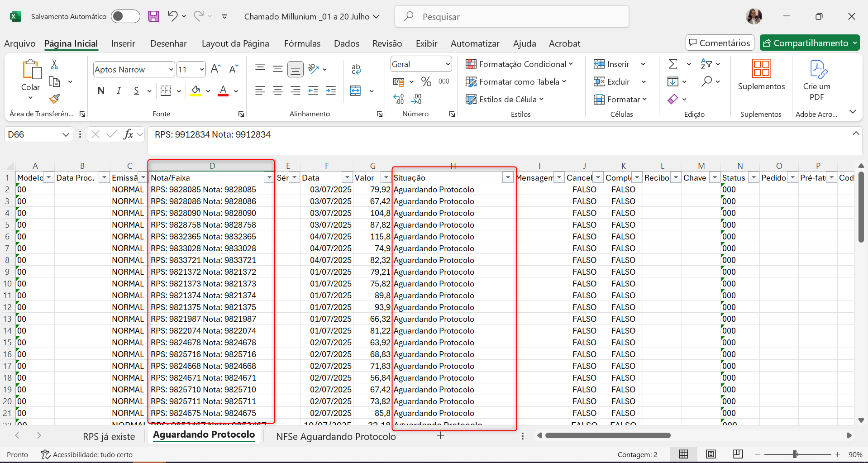Click the Sort and Filter icon
Screen dimensions: 868x463
point(706,64)
